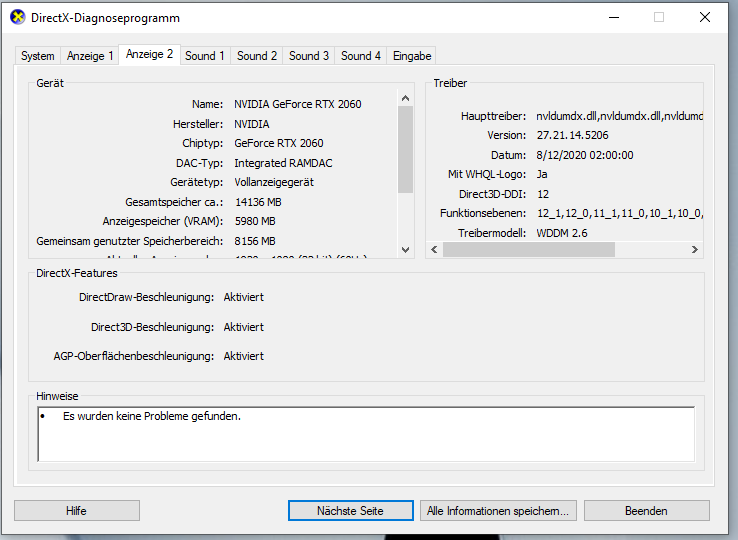Switch to the Sound 2 tab
This screenshot has height=540, width=738.
tap(257, 56)
